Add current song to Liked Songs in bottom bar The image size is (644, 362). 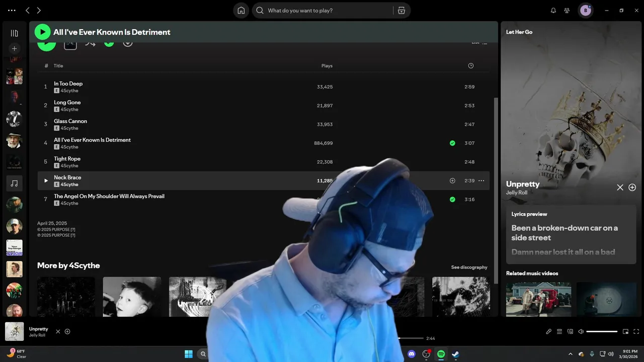pyautogui.click(x=67, y=332)
